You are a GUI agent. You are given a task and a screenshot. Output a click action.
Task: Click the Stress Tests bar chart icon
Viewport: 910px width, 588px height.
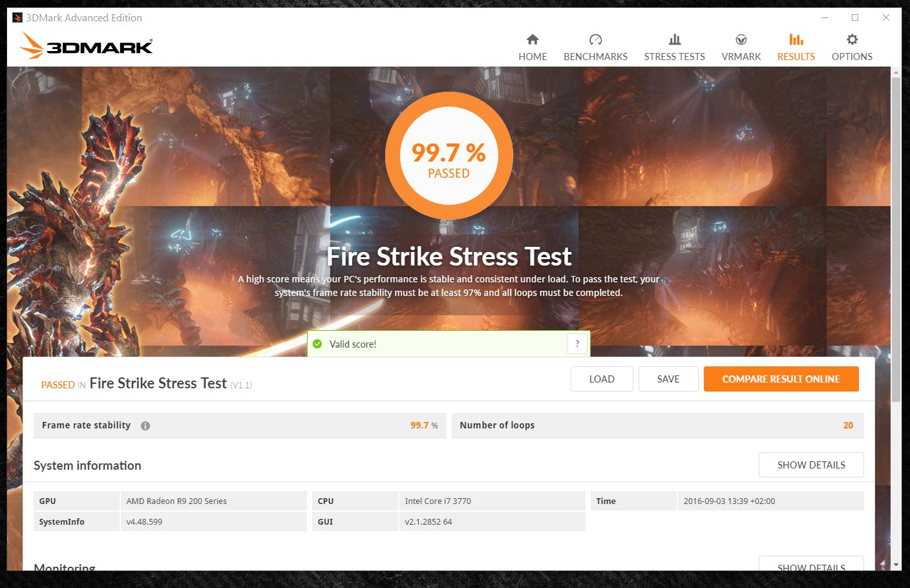pos(674,39)
